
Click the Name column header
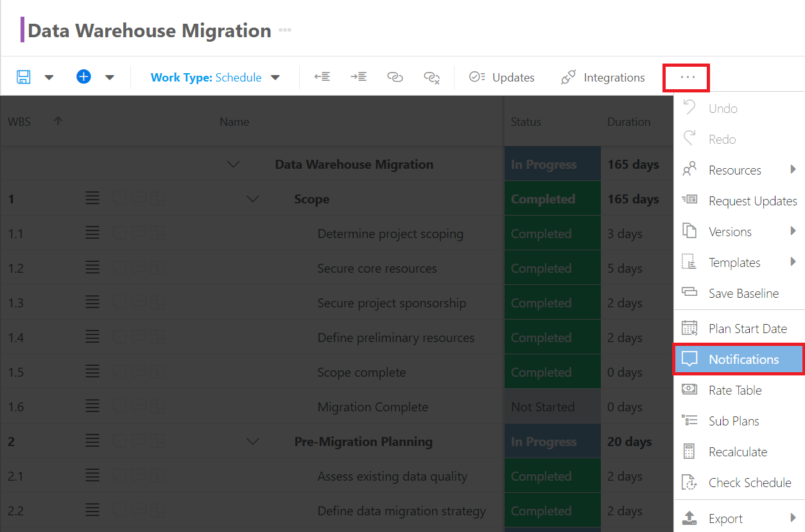pyautogui.click(x=234, y=122)
